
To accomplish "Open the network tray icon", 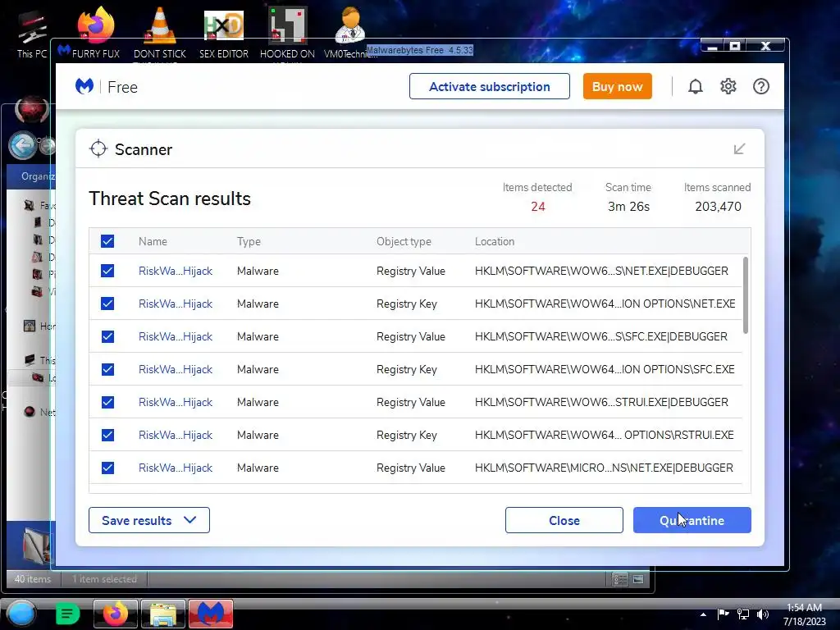I will pyautogui.click(x=743, y=614).
